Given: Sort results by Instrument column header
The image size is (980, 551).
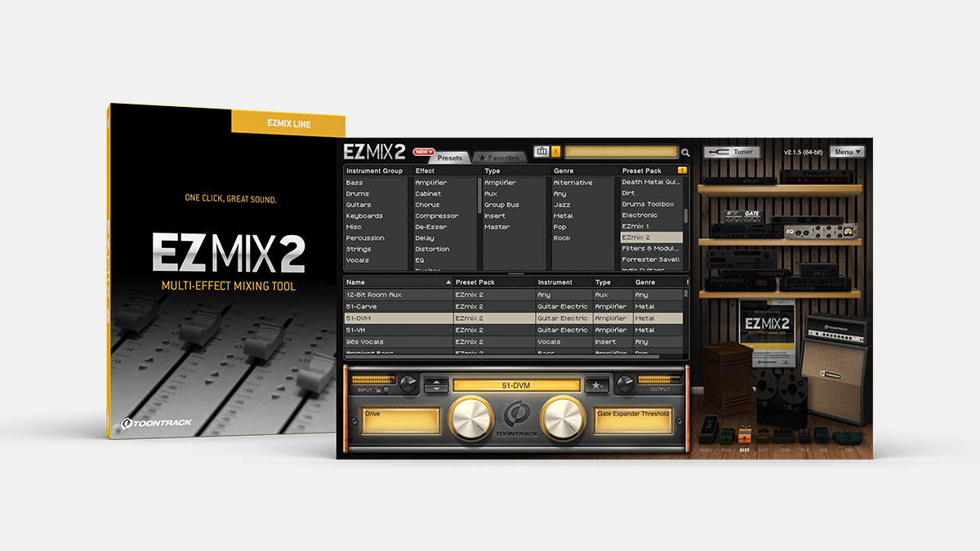Looking at the screenshot, I should point(563,282).
